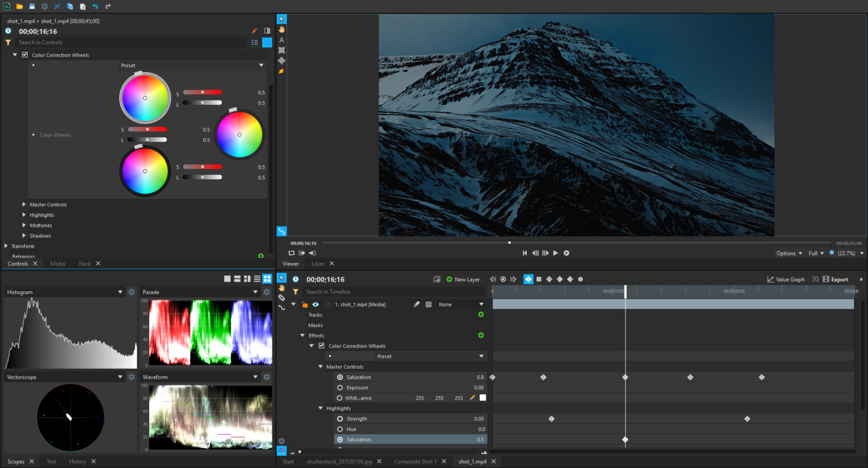Viewport: 868px width, 468px height.
Task: Select the Hand tool in viewer toolbar
Action: click(281, 29)
